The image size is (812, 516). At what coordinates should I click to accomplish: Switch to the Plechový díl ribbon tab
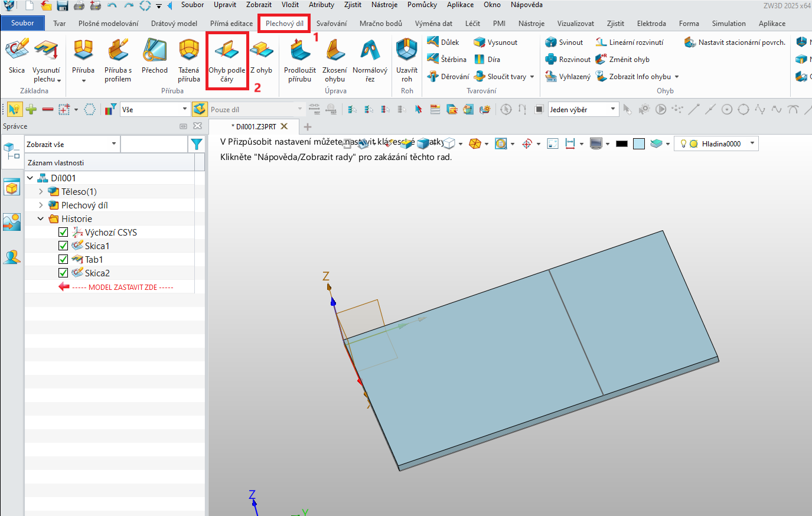(x=285, y=24)
